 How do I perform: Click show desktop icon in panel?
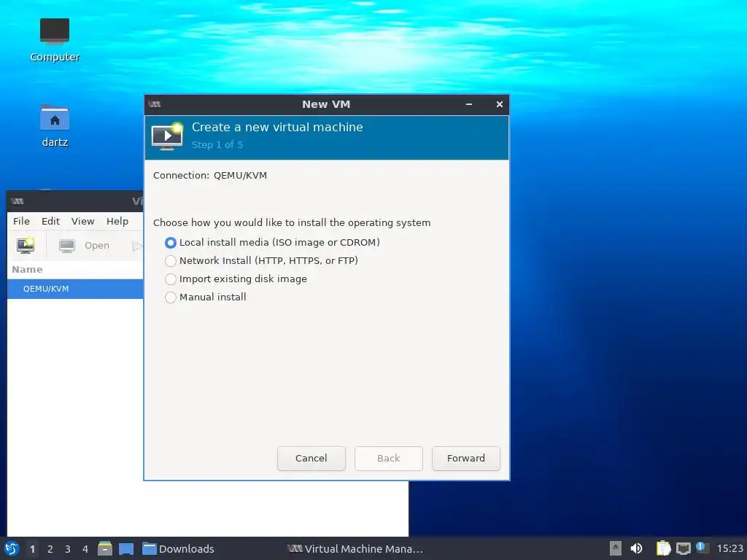126,549
